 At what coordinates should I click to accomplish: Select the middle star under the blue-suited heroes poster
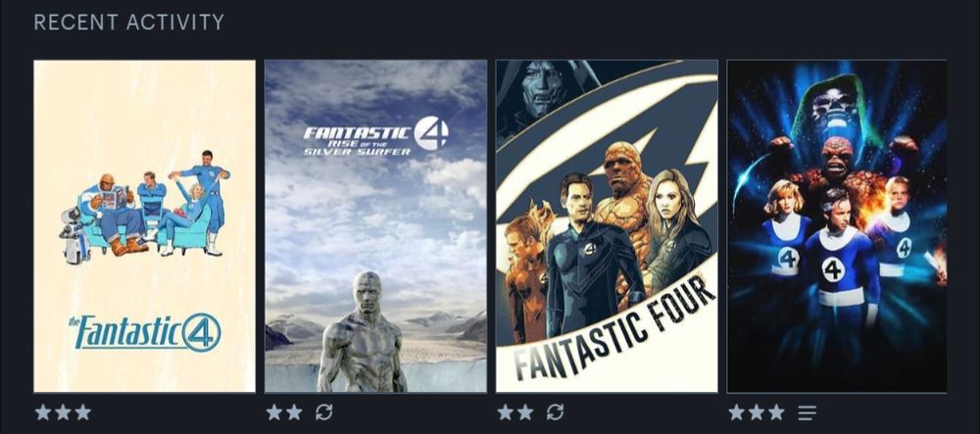(x=757, y=412)
